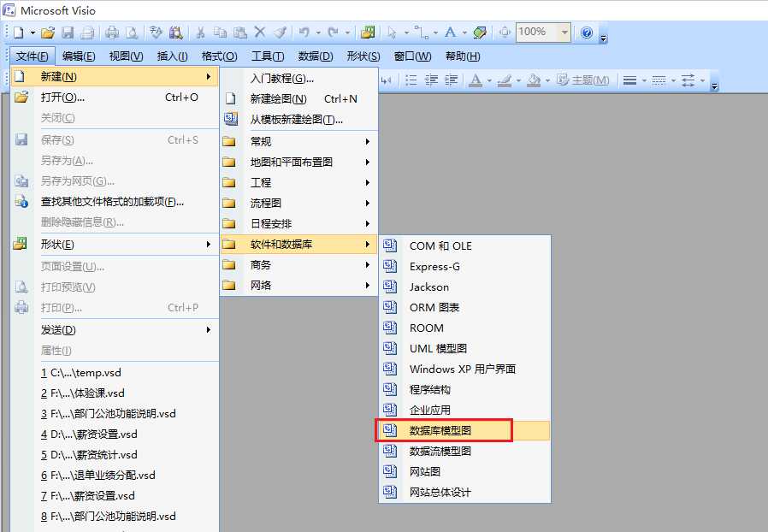Screen dimensions: 768x532
Task: Click the New drawing toolbar icon
Action: (19, 33)
